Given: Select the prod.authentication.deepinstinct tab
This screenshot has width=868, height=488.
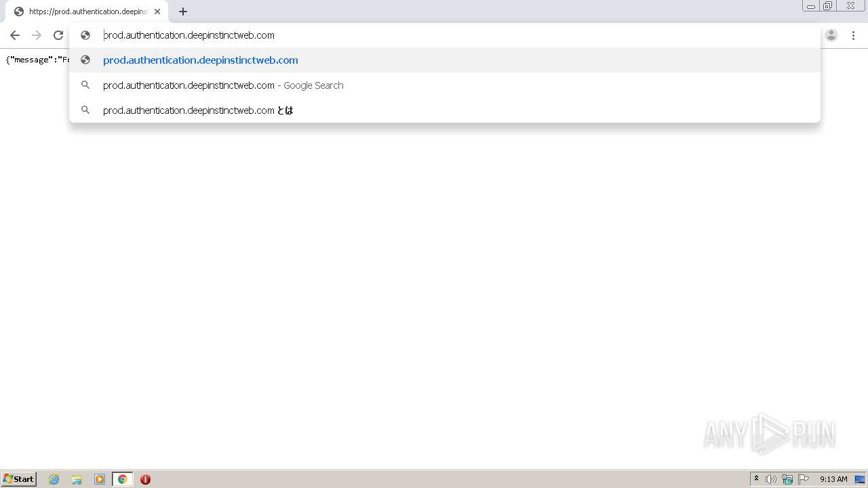Looking at the screenshot, I should click(87, 12).
